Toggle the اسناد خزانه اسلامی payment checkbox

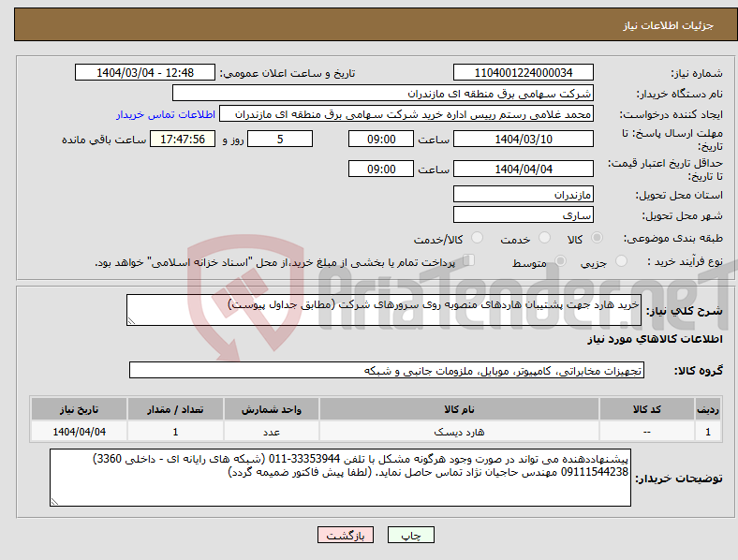[469, 259]
